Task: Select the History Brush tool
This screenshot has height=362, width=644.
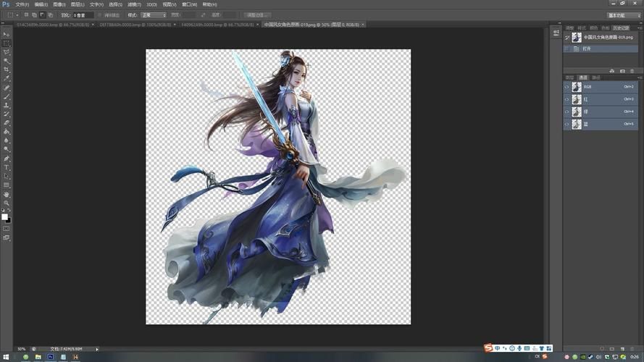Action: pos(7,114)
